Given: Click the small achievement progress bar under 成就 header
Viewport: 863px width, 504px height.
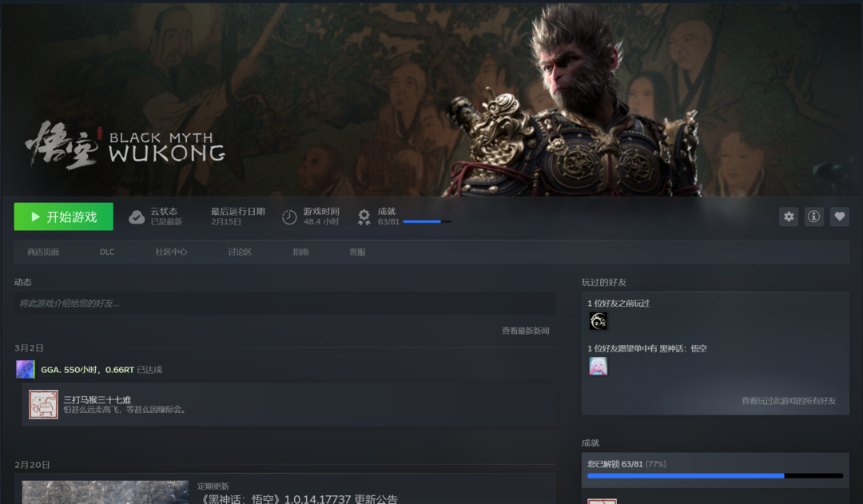Looking at the screenshot, I should pos(427,222).
